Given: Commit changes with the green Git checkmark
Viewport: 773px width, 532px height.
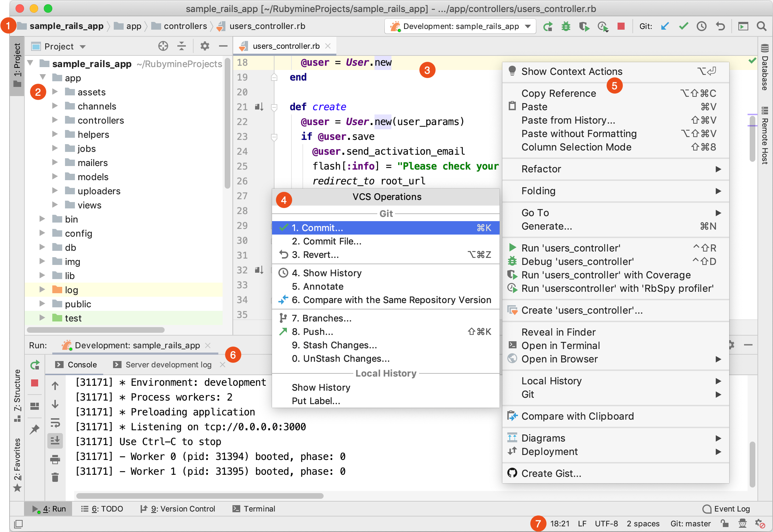Looking at the screenshot, I should [x=683, y=26].
